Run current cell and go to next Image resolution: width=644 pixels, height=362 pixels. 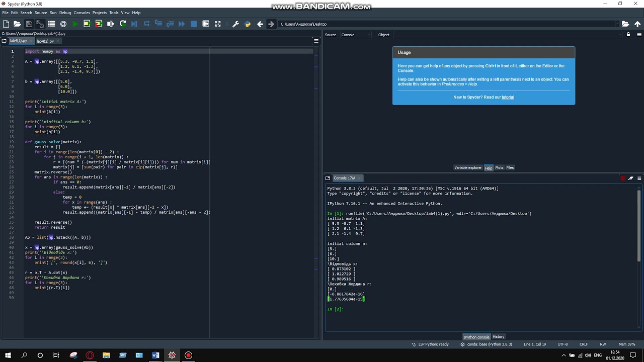[98, 24]
